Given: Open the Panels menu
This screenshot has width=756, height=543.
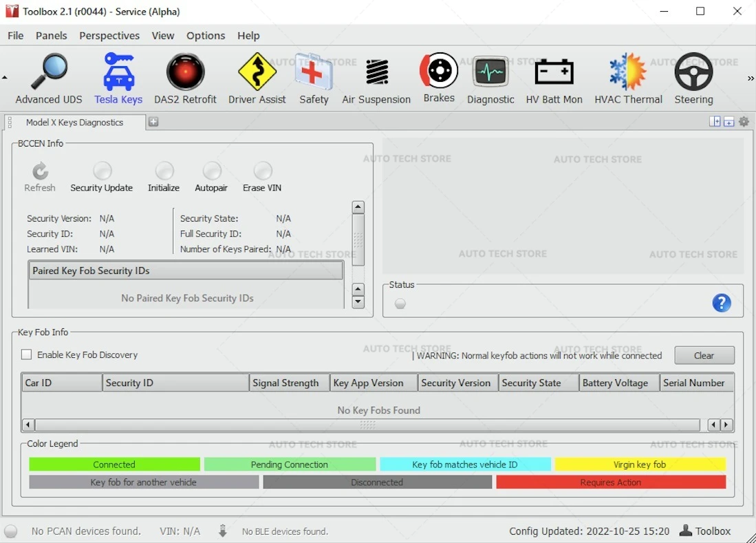Looking at the screenshot, I should (x=51, y=36).
